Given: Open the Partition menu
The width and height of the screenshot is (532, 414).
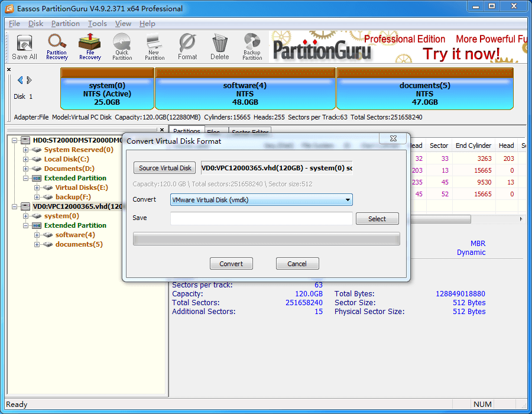Looking at the screenshot, I should pos(66,24).
